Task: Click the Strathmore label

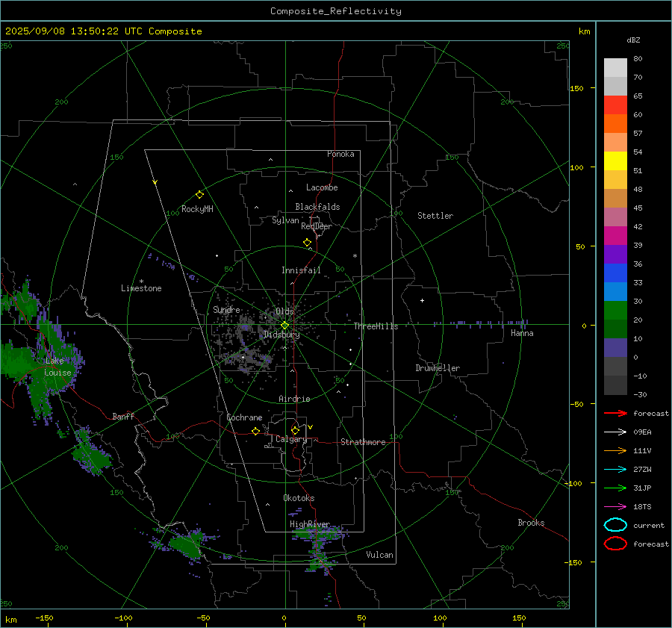Action: click(363, 442)
